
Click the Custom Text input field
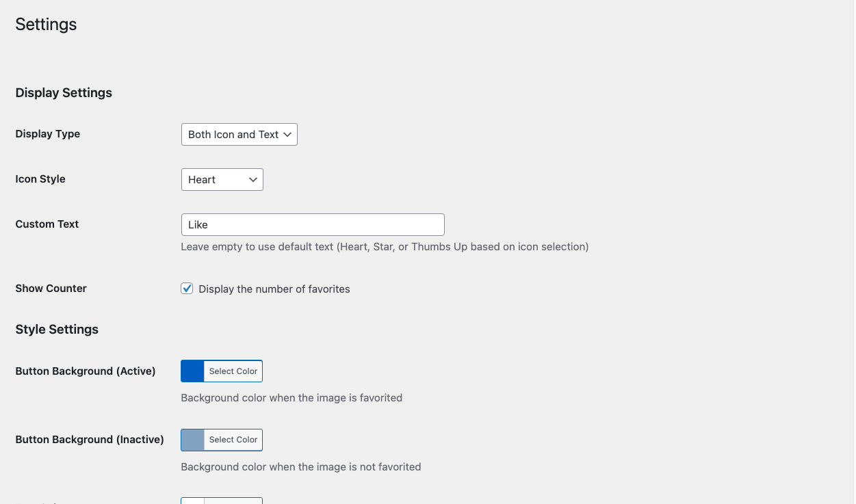pyautogui.click(x=313, y=225)
